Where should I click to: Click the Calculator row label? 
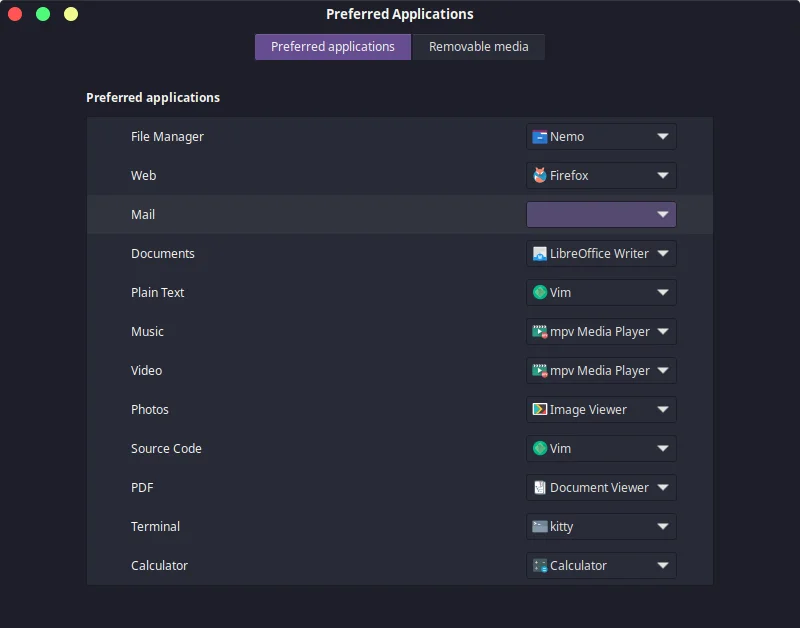159,565
